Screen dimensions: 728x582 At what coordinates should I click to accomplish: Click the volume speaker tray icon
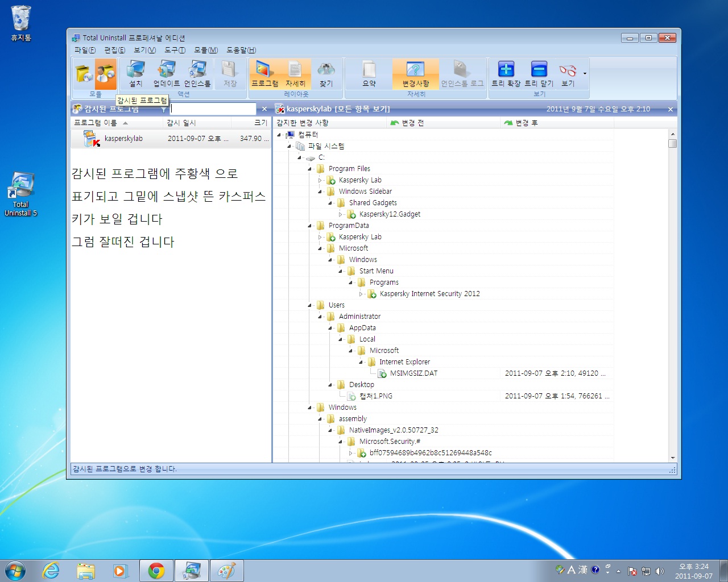tap(660, 571)
